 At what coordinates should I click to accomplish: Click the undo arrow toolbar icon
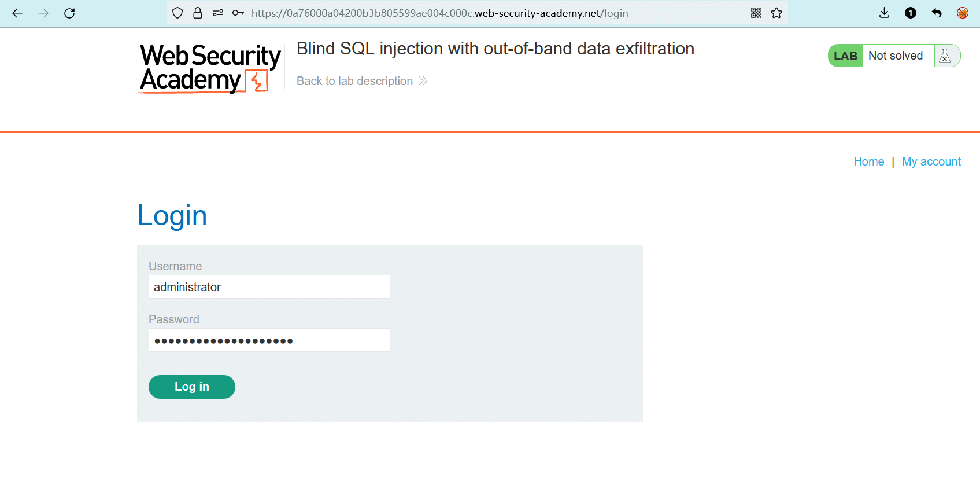(937, 13)
